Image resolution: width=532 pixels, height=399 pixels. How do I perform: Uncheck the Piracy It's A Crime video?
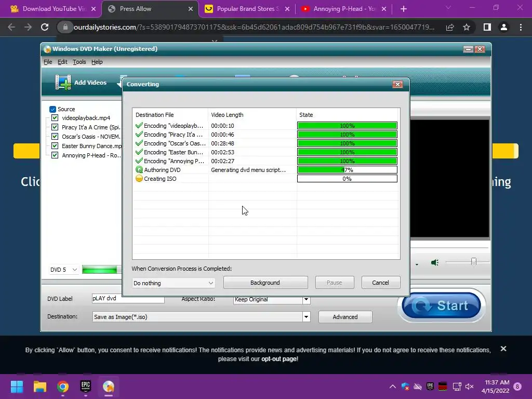(55, 127)
